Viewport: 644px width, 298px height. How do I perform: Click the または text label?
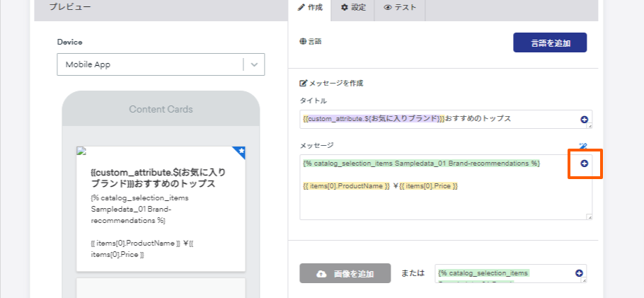(413, 273)
